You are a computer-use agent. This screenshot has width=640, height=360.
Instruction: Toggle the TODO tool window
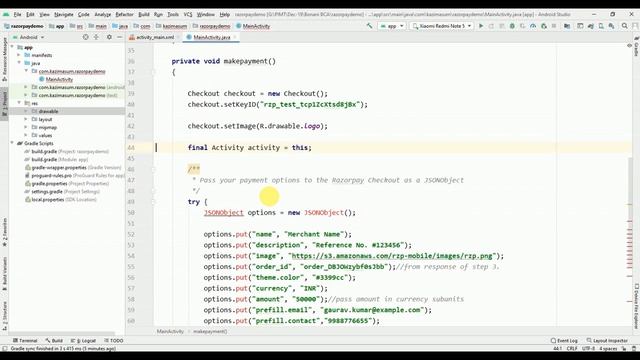(x=113, y=340)
